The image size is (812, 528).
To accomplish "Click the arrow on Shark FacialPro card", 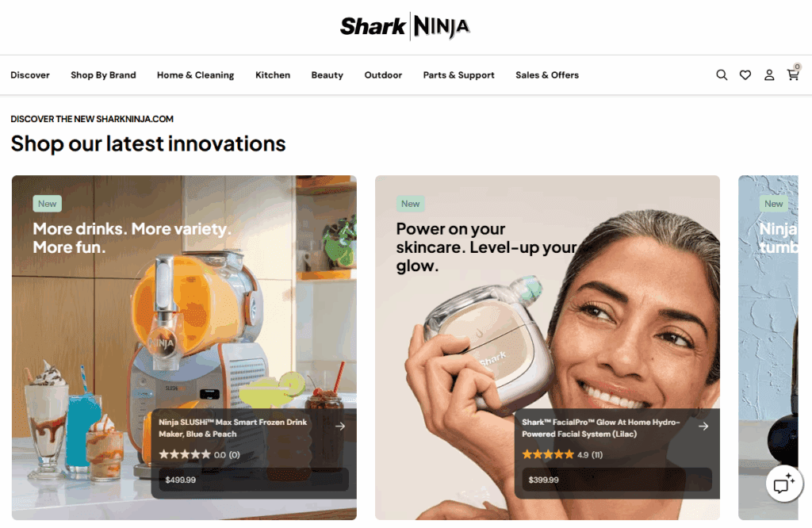I will coord(703,426).
